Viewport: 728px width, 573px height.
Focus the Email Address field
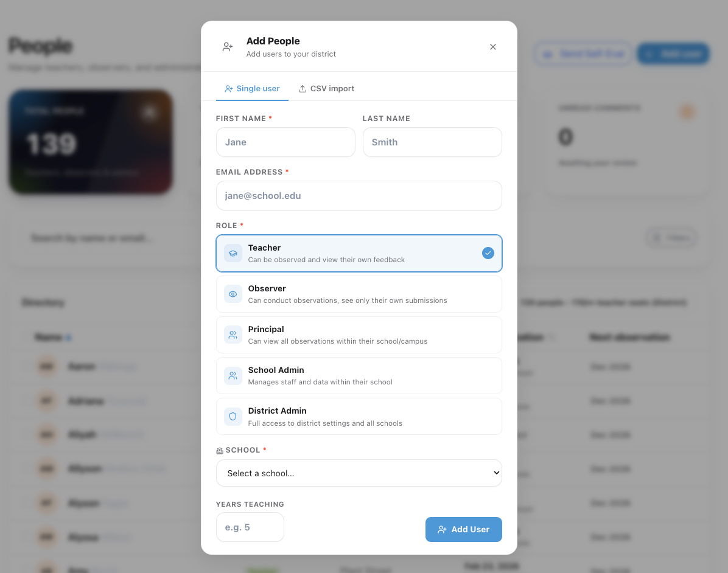point(359,196)
